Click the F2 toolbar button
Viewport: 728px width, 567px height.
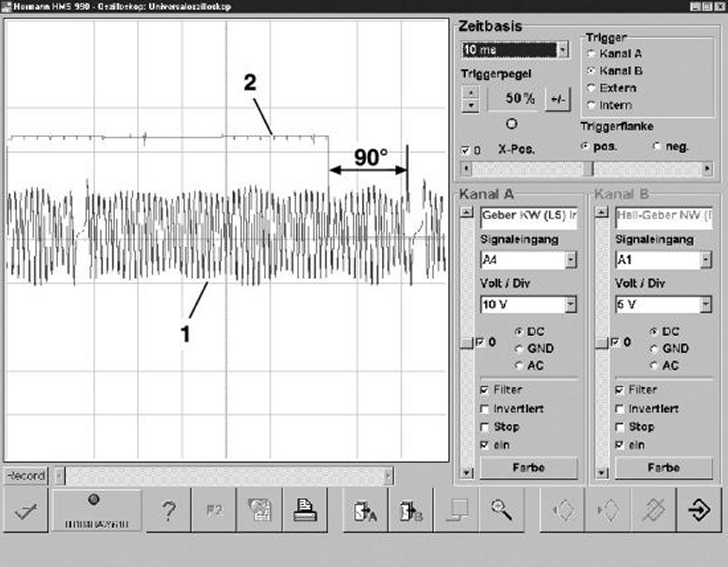point(214,510)
